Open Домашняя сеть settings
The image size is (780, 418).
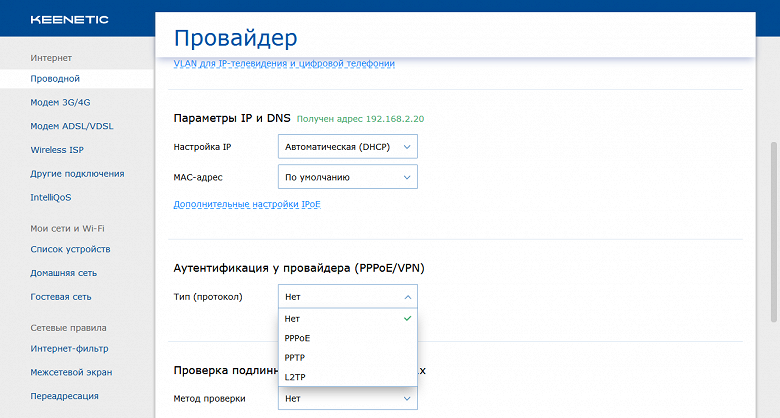(63, 273)
